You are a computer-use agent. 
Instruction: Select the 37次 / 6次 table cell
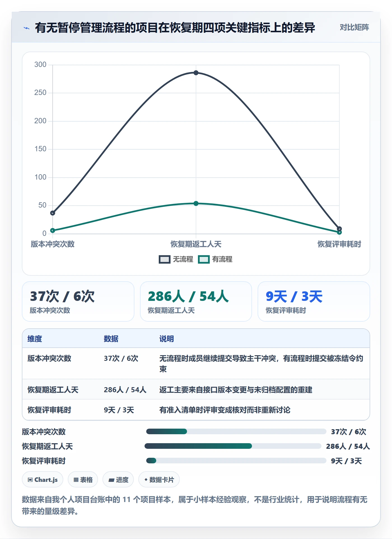(x=121, y=359)
